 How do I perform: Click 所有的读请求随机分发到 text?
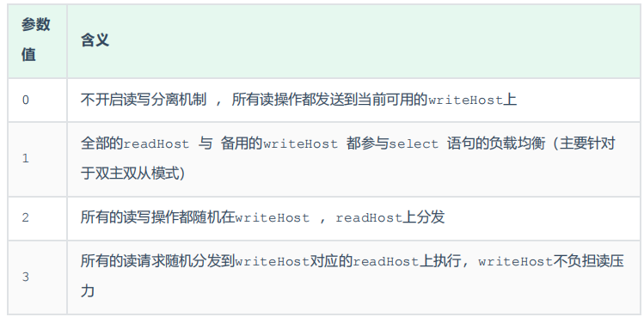157,261
